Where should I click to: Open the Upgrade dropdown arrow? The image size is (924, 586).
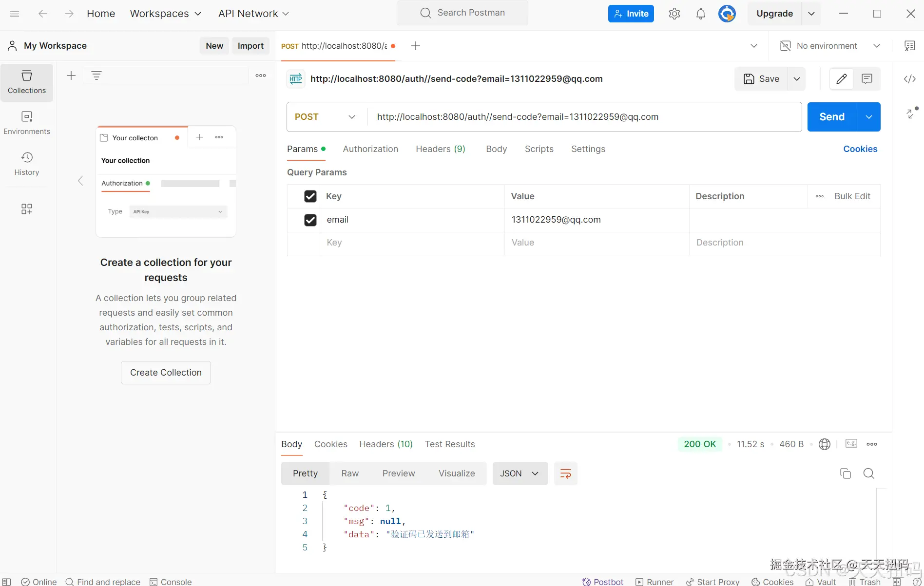811,14
